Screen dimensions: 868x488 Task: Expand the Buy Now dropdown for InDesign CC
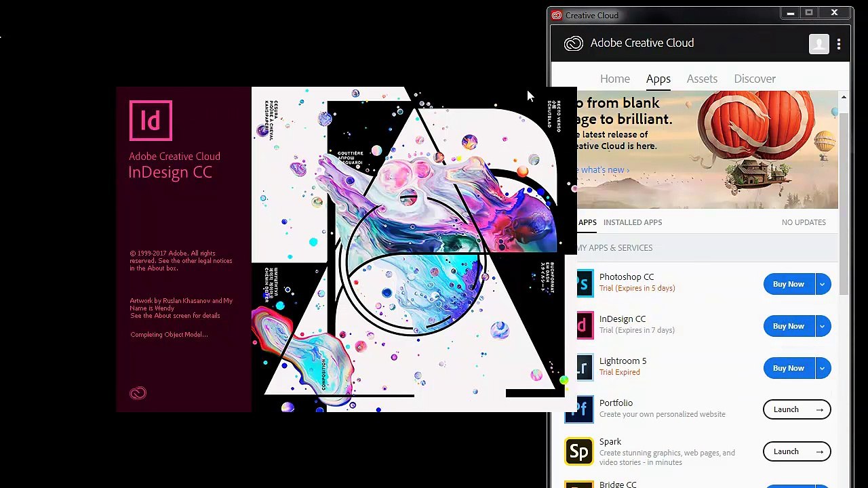(822, 326)
